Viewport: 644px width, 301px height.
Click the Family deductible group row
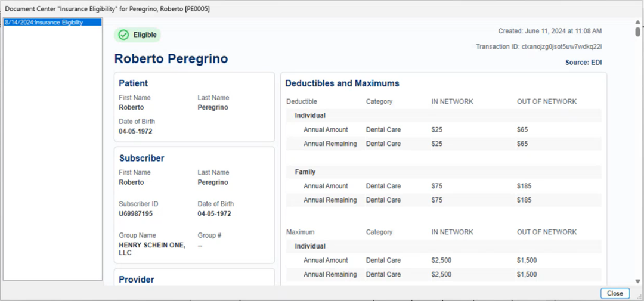click(x=305, y=172)
